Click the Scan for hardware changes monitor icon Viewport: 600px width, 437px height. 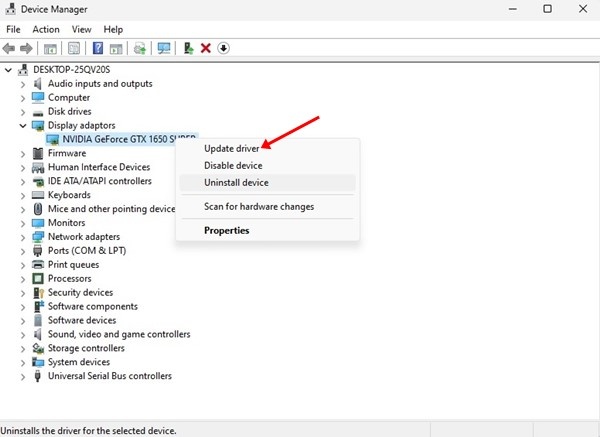164,48
